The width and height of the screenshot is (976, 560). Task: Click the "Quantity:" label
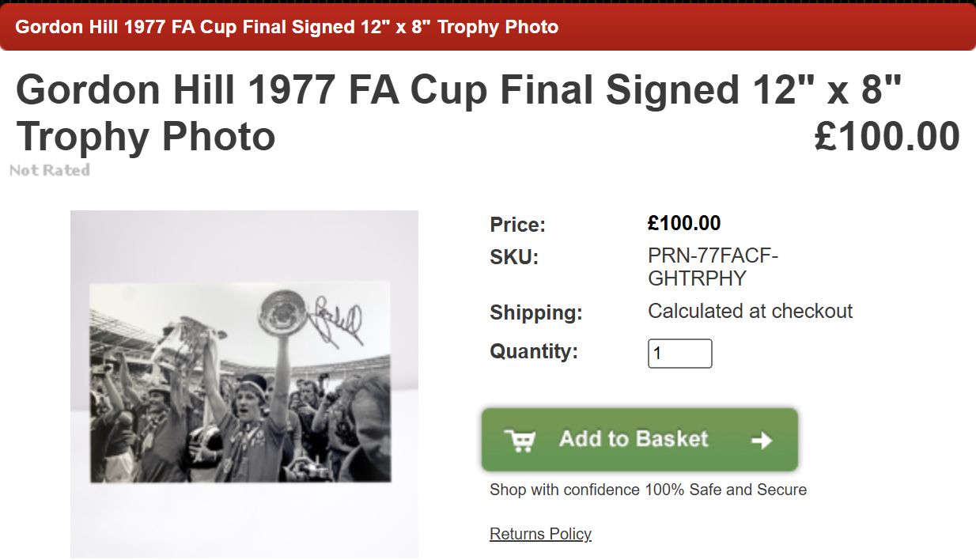534,351
